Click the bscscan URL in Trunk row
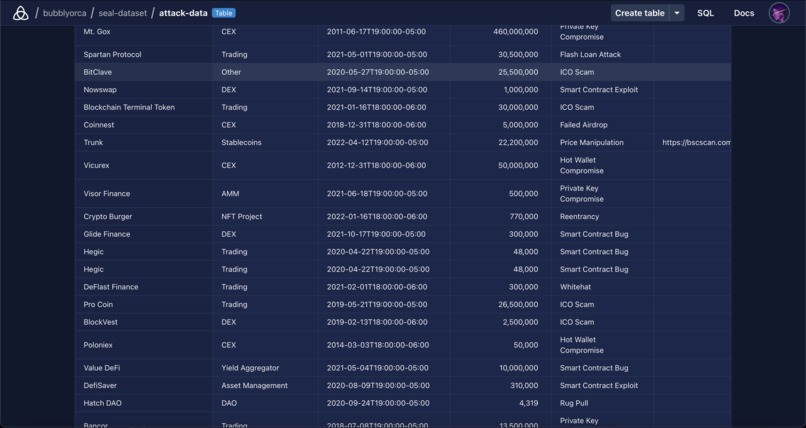The width and height of the screenshot is (806, 428). tap(696, 142)
